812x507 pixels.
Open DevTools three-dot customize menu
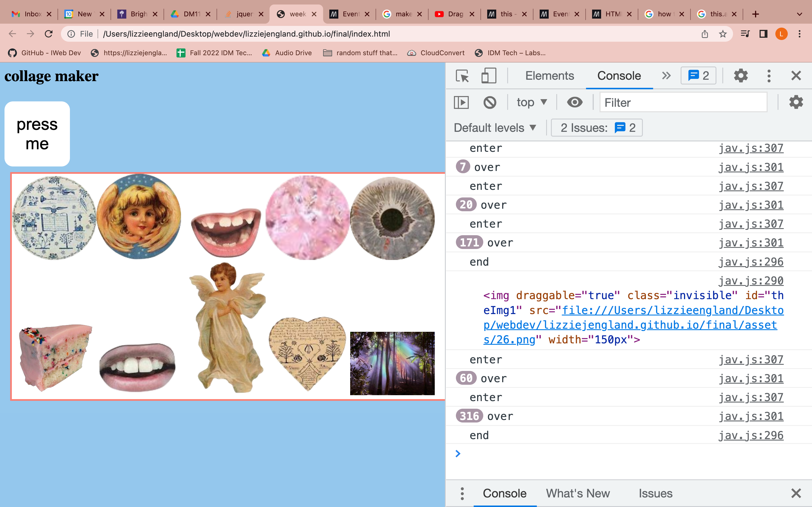tap(769, 76)
